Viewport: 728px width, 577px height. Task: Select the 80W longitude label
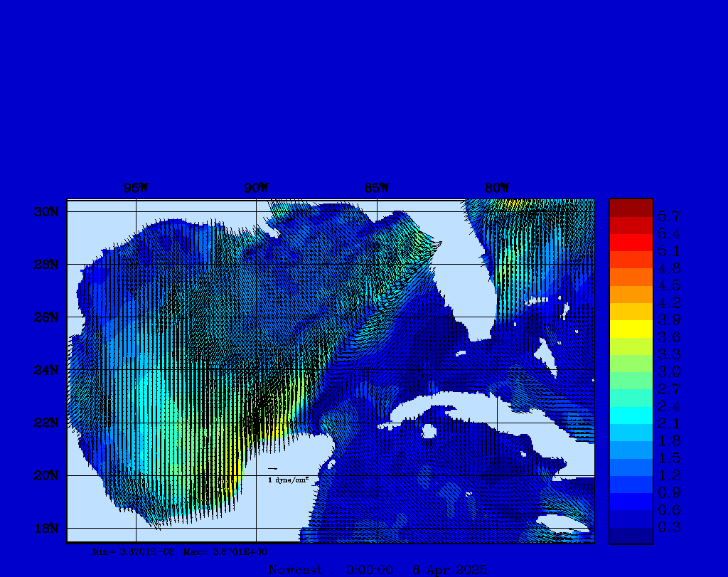pos(497,188)
